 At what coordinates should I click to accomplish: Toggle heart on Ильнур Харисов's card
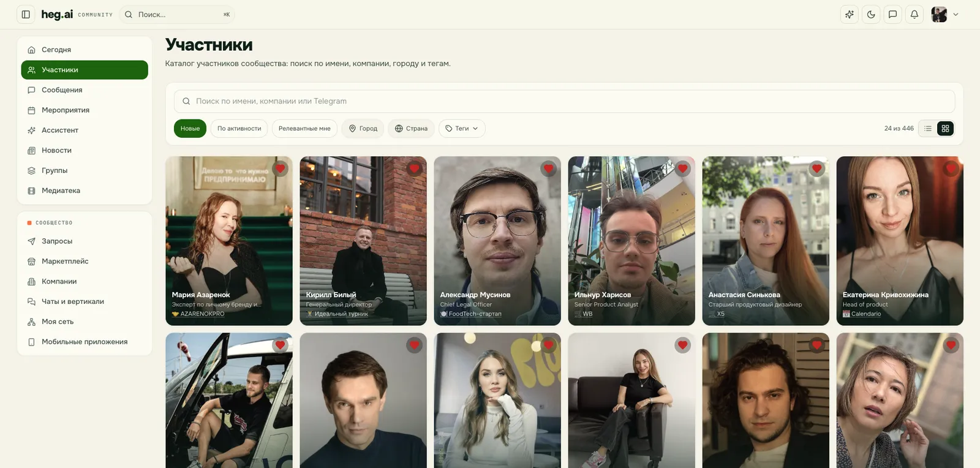(682, 168)
